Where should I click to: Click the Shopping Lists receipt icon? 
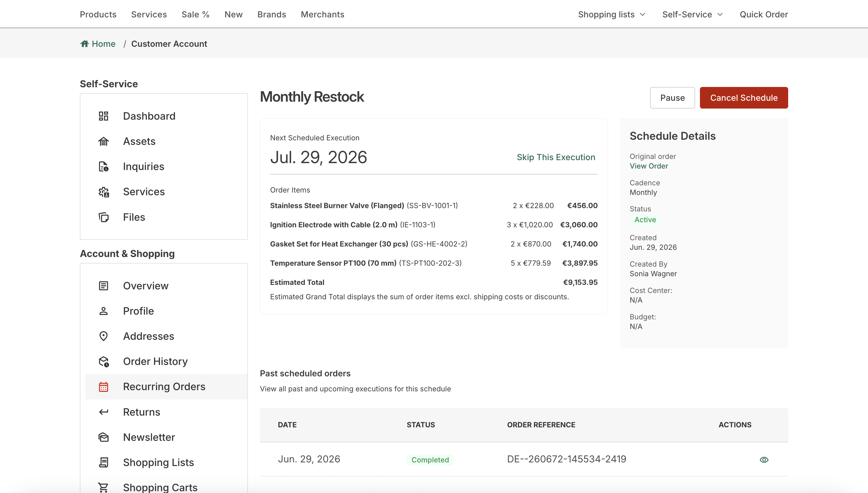click(x=103, y=462)
